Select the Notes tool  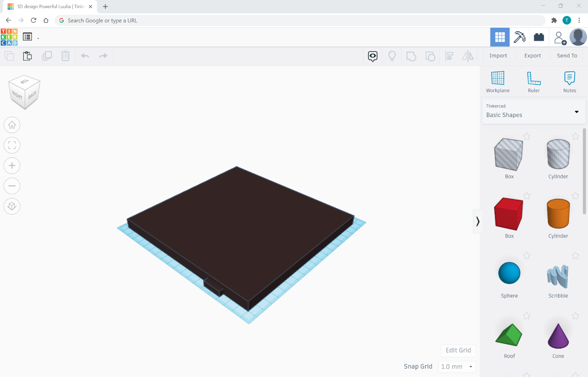point(569,82)
